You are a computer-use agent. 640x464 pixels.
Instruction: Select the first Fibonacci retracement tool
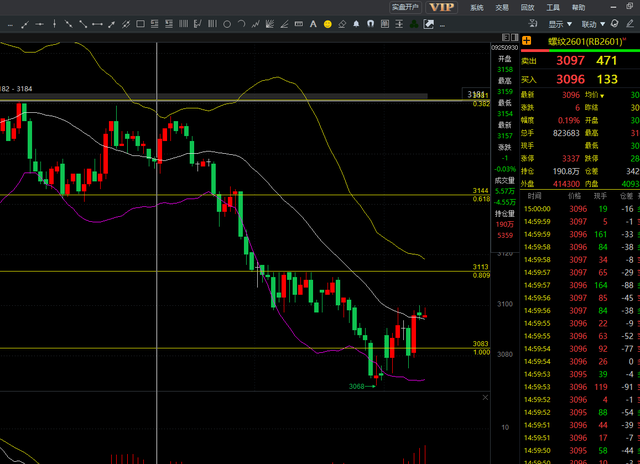[155, 24]
